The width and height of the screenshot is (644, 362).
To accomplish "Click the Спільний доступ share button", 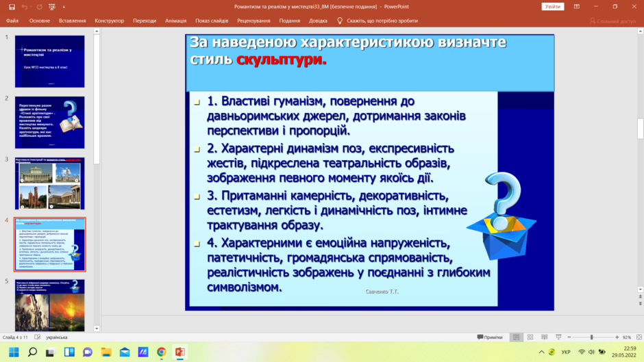I will tap(612, 21).
